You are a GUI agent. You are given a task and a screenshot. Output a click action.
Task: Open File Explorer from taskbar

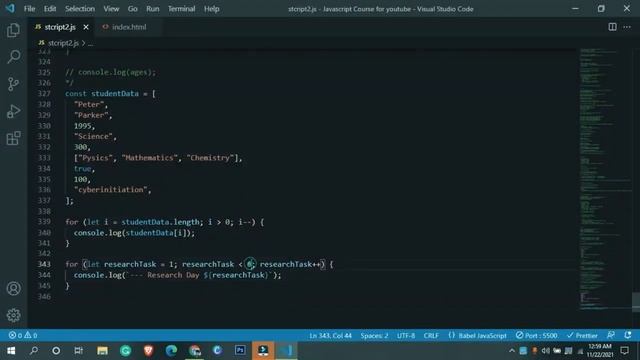pyautogui.click(x=102, y=351)
